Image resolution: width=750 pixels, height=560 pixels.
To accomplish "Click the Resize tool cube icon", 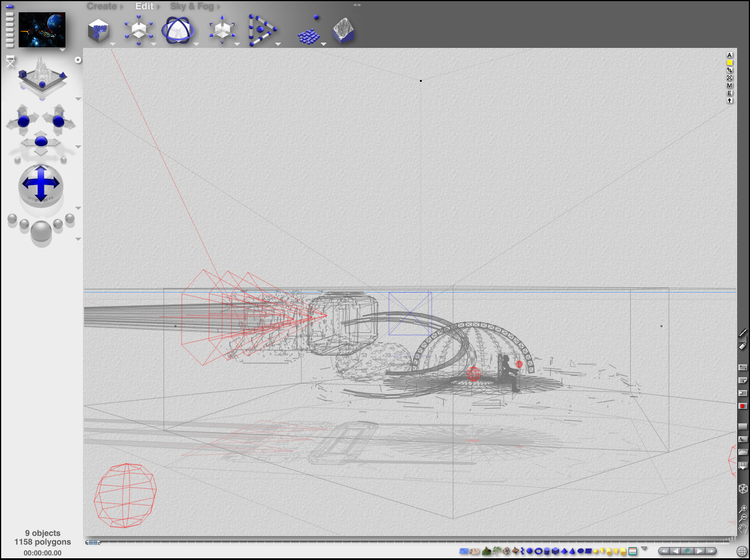I will 138,30.
